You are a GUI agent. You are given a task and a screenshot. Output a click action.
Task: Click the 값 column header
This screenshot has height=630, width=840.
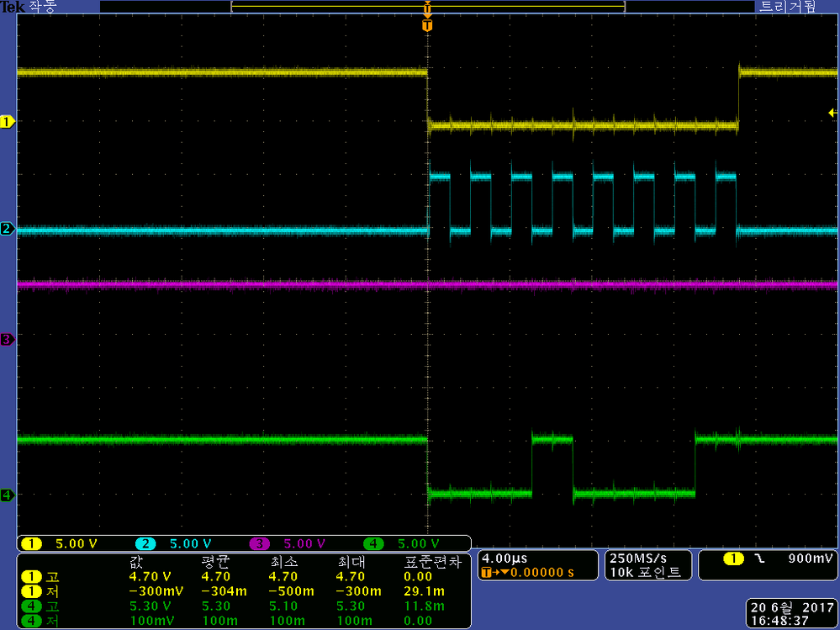(136, 562)
